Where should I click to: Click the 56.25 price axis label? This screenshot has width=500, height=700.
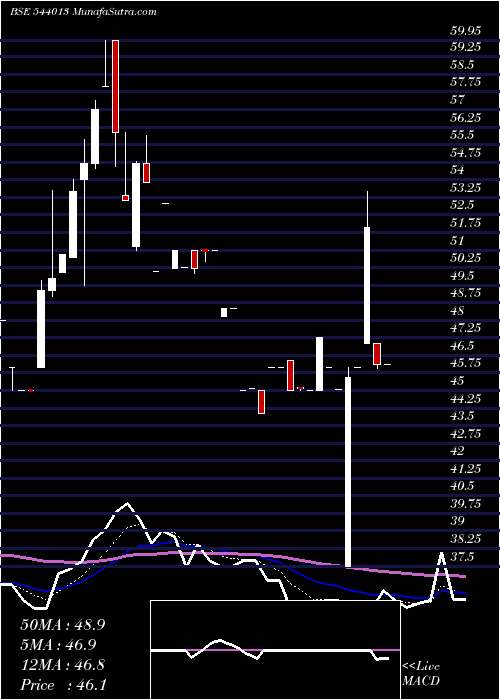point(466,117)
